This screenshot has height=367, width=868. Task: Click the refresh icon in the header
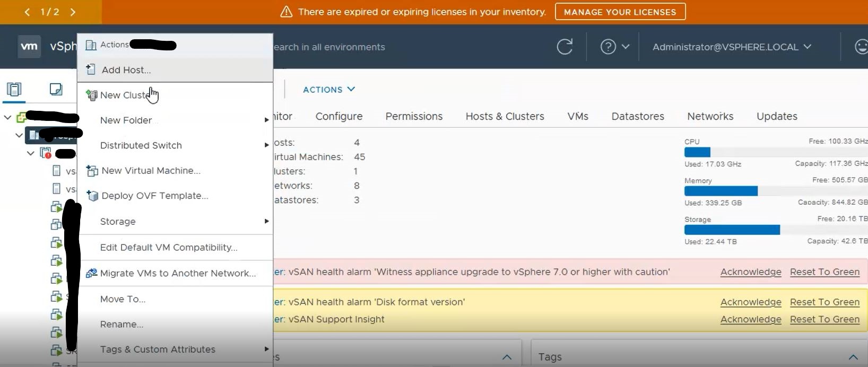click(x=565, y=47)
